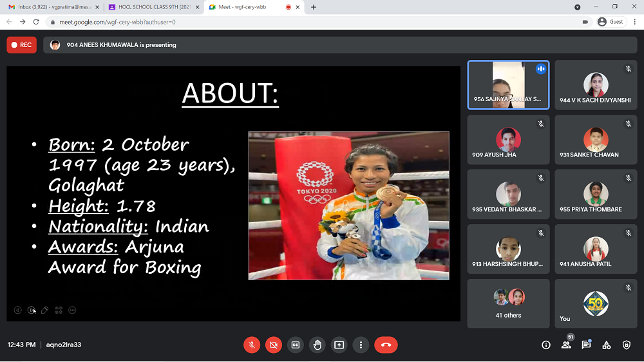Screen dimensions: 644x362
Task: Raise your hand in the meeting
Action: tap(317, 345)
